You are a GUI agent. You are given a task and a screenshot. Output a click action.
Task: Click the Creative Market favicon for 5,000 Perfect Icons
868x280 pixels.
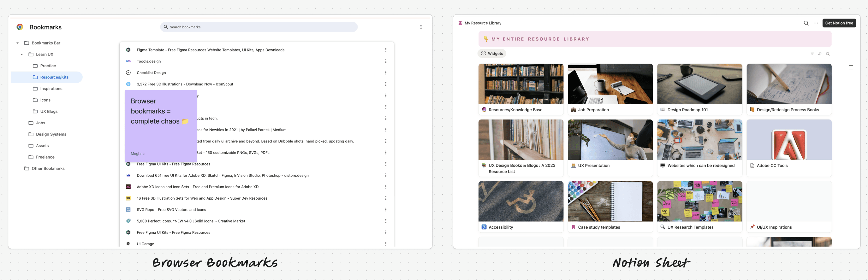point(128,221)
